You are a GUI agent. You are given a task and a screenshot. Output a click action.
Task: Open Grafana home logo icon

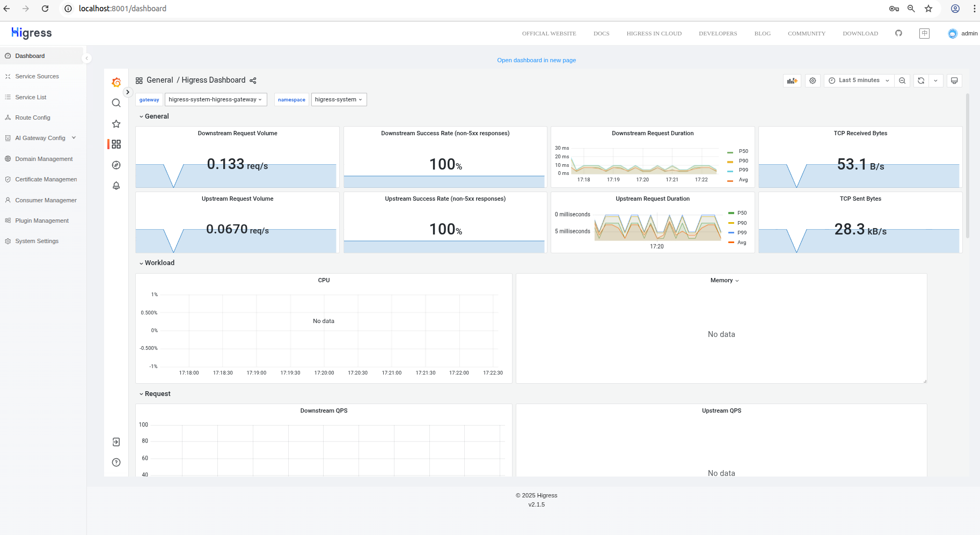116,82
